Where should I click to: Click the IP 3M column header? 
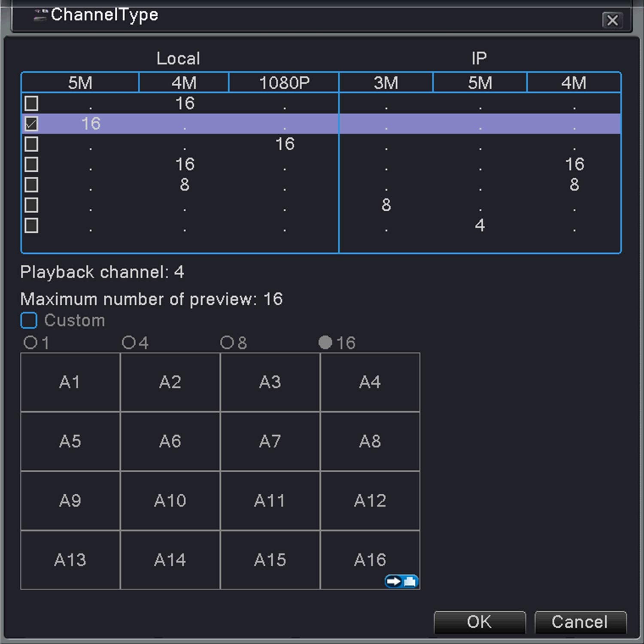pos(386,82)
